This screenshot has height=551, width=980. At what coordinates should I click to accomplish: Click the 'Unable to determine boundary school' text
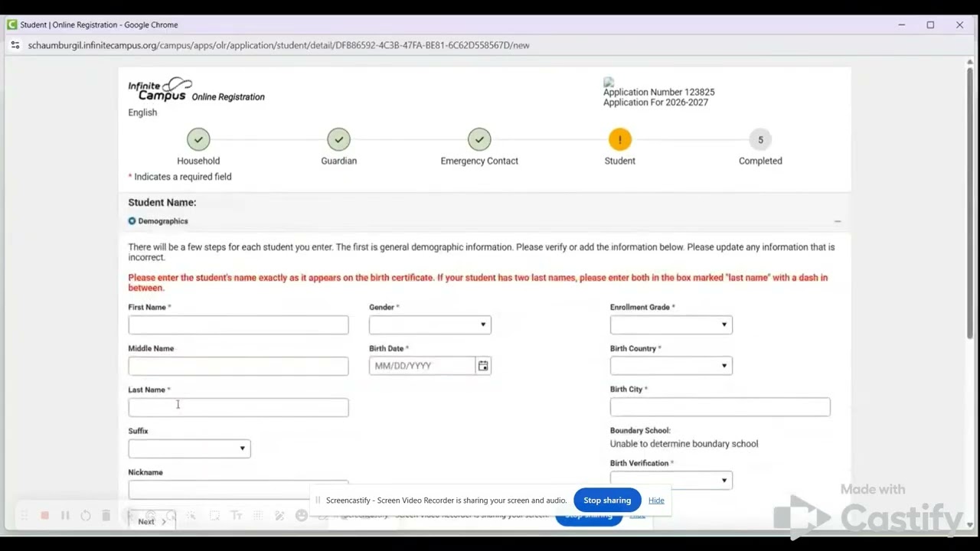[684, 444]
